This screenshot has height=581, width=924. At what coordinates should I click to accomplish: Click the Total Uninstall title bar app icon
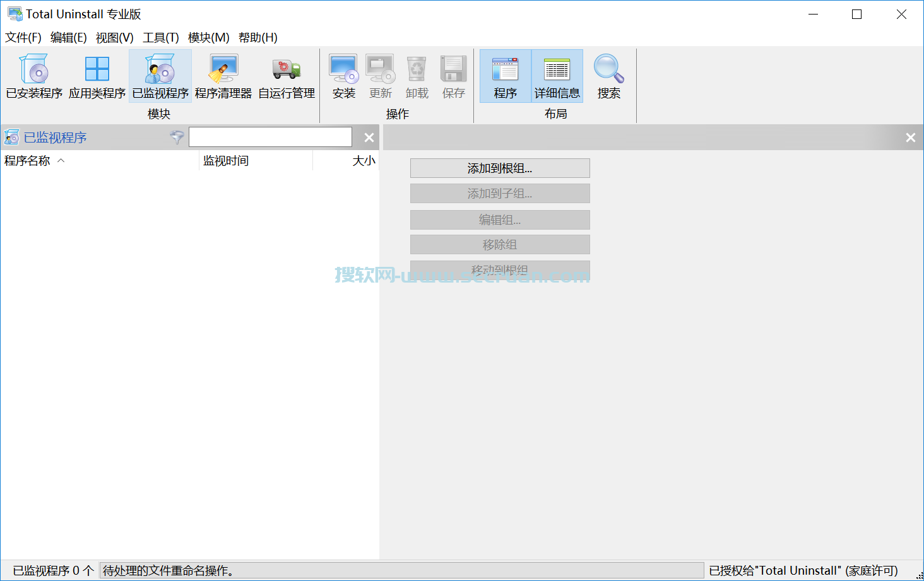click(x=15, y=14)
